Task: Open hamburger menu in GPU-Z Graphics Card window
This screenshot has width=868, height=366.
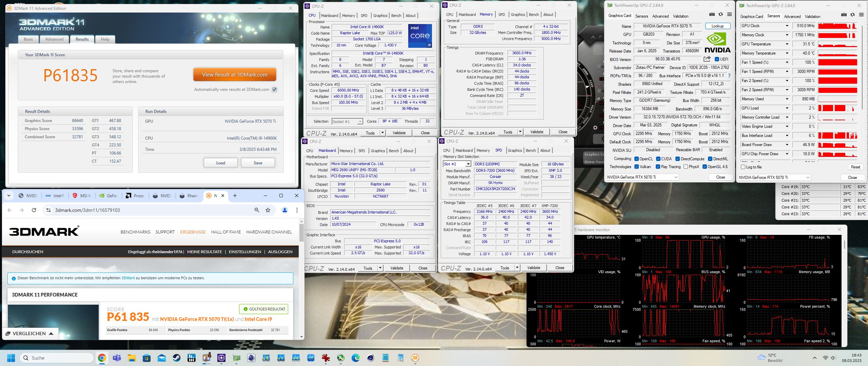Action: point(729,14)
